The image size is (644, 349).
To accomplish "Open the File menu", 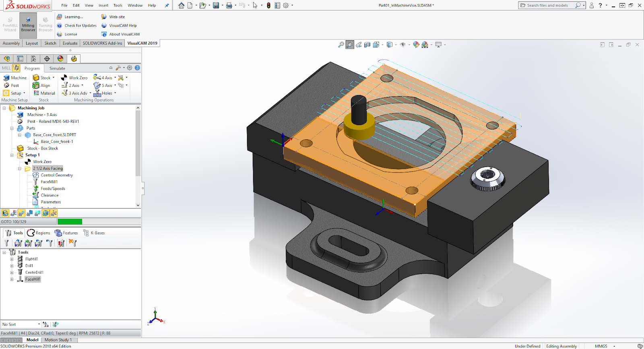I will pyautogui.click(x=64, y=5).
